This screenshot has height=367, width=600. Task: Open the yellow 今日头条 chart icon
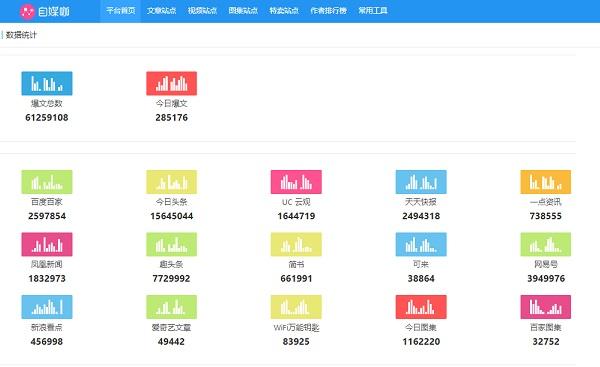click(x=171, y=182)
